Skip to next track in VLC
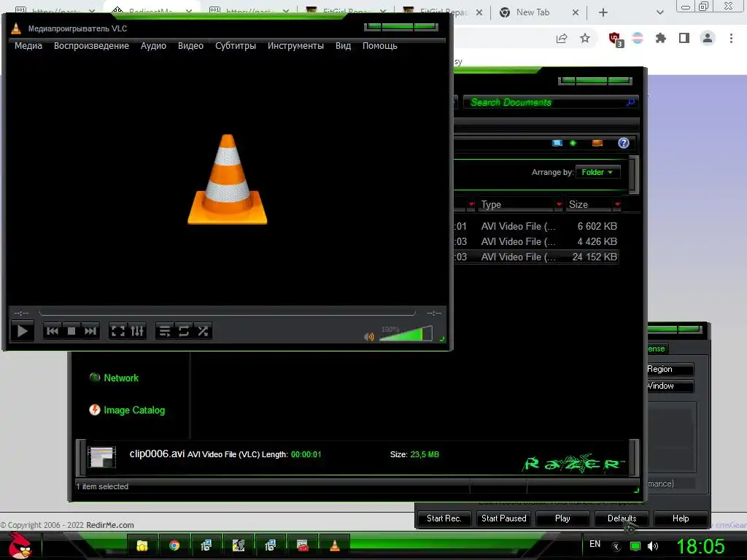 point(90,331)
